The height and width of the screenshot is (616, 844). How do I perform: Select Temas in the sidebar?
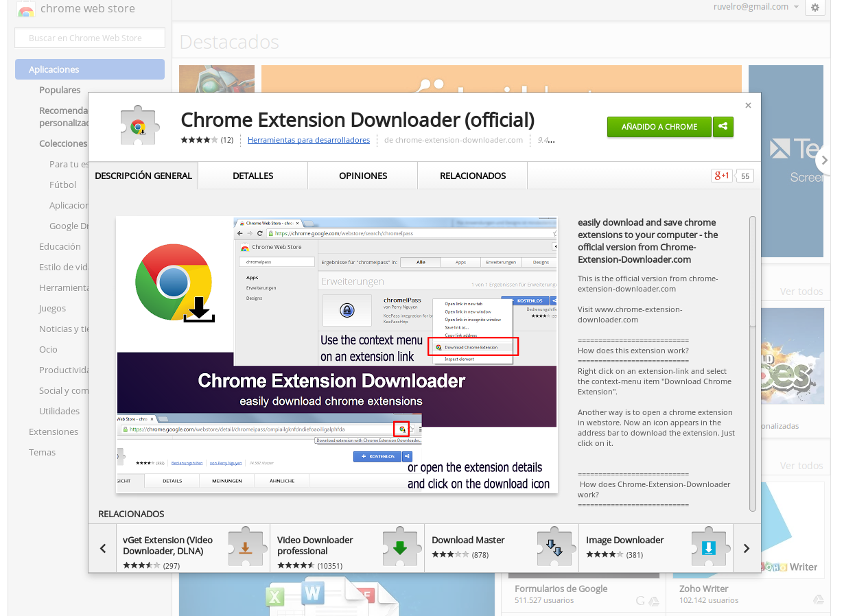42,452
